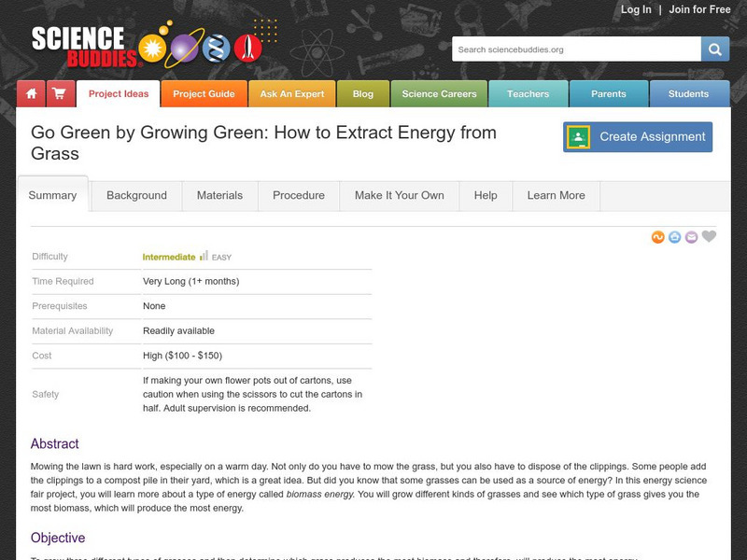
Task: Click the purple email icon
Action: 691,237
